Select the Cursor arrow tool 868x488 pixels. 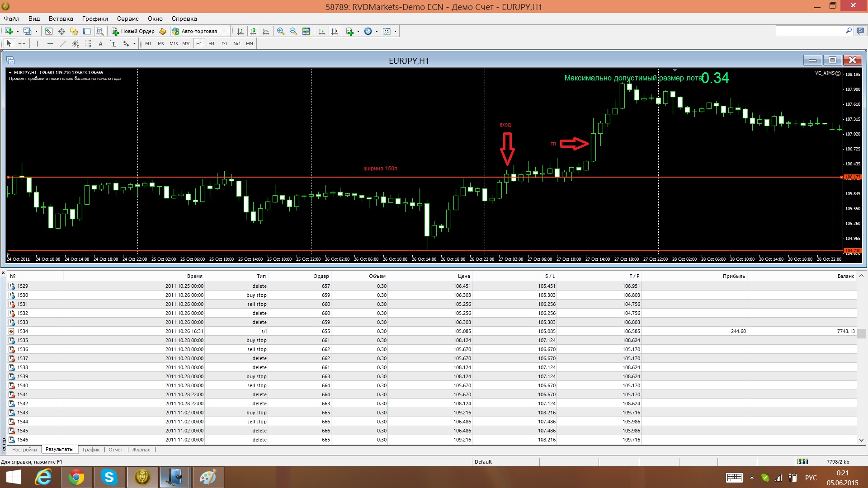9,43
